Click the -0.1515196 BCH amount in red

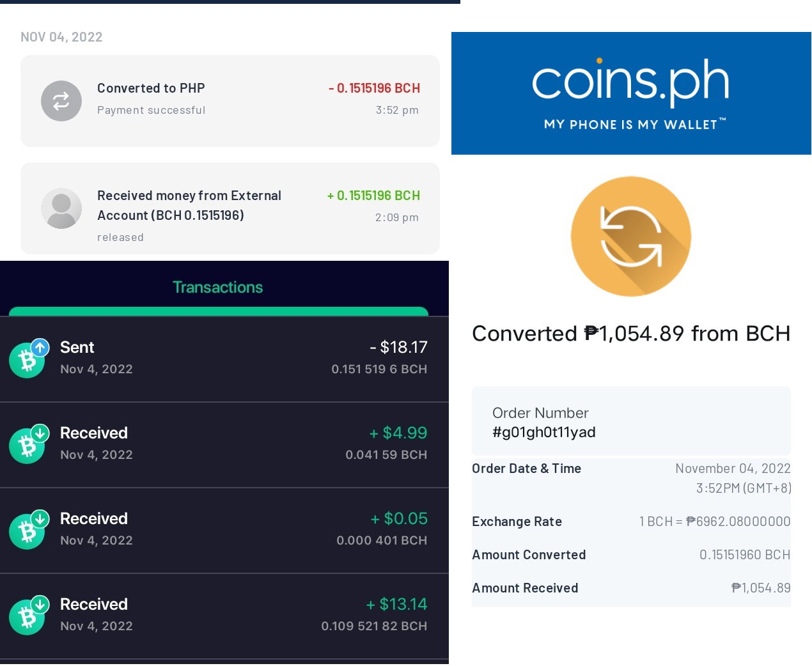tap(374, 88)
